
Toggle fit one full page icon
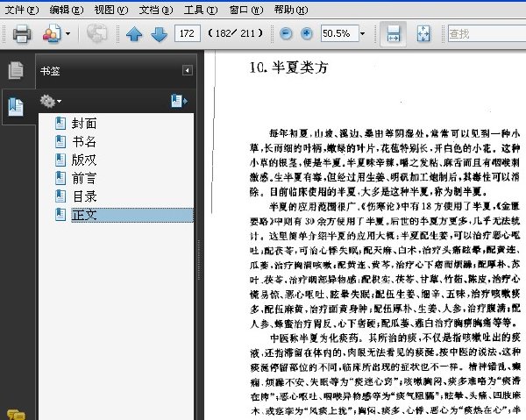[423, 33]
